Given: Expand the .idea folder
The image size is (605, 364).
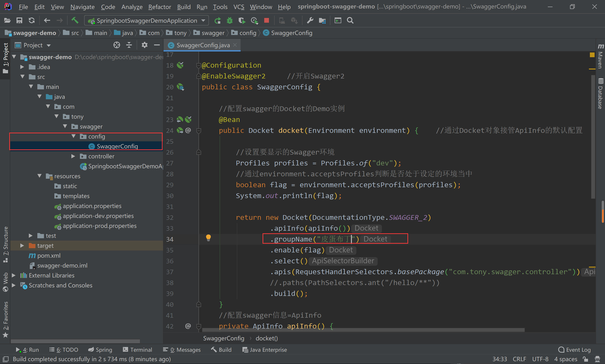Looking at the screenshot, I should click(x=22, y=67).
